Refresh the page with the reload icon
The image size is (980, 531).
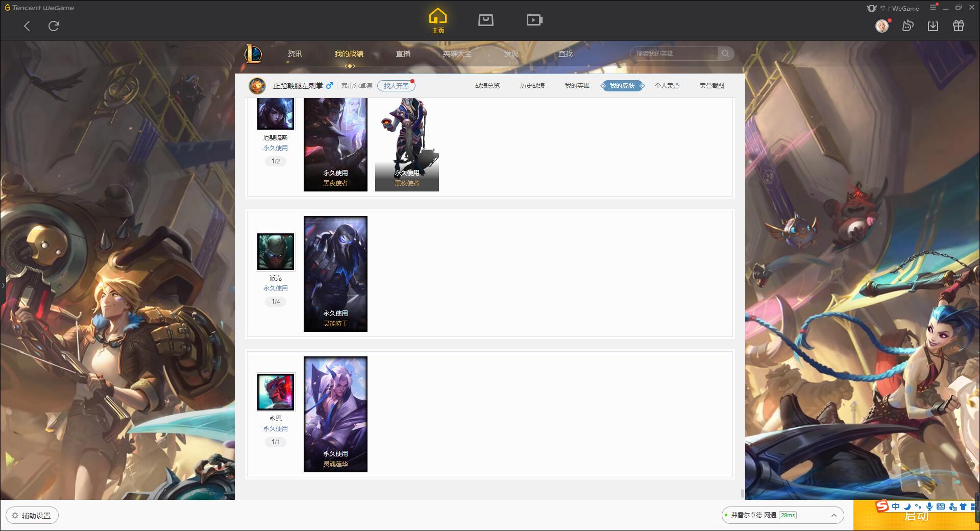(x=54, y=26)
